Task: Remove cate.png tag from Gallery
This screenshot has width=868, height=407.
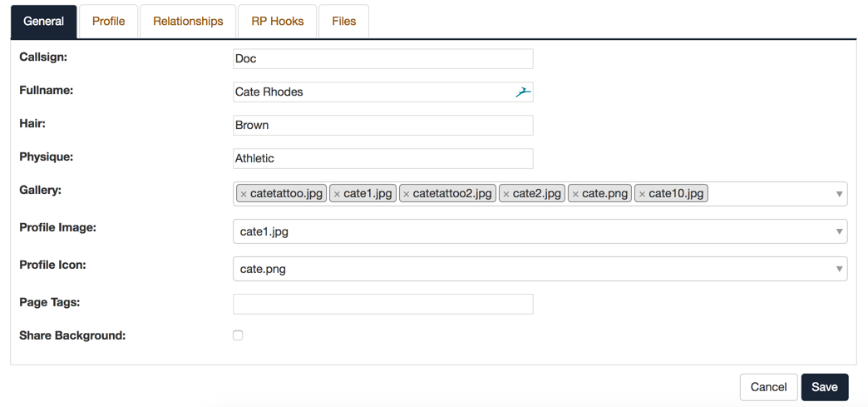Action: coord(575,194)
